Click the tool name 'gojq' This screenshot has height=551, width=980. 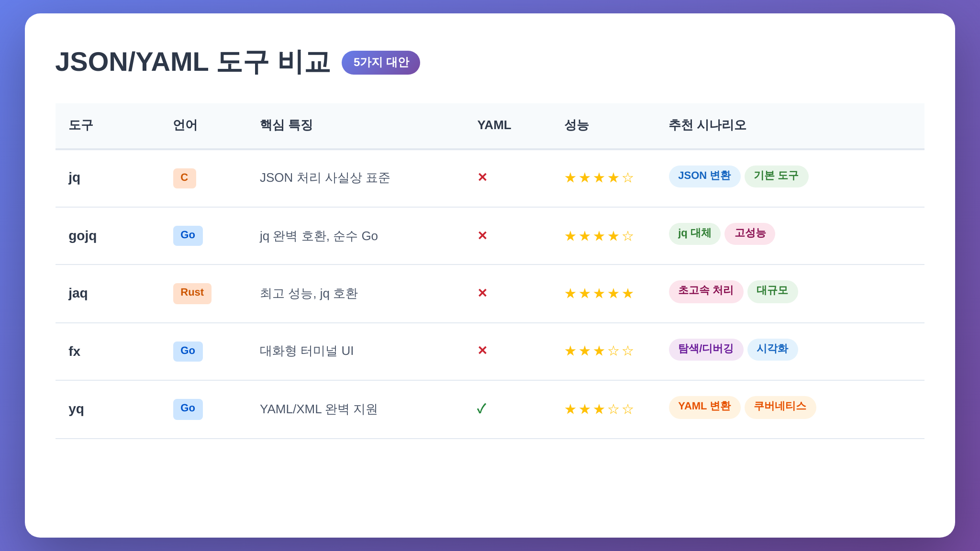82,236
